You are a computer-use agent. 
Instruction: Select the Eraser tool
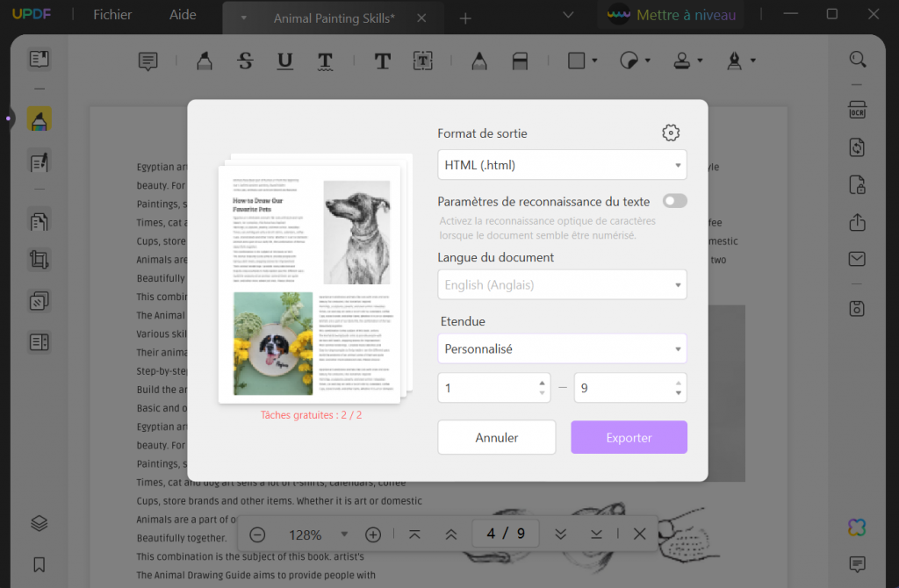[520, 61]
